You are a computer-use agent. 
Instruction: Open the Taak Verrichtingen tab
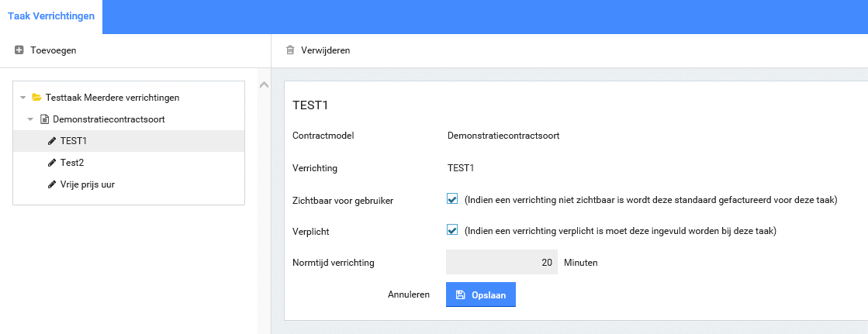(x=51, y=17)
